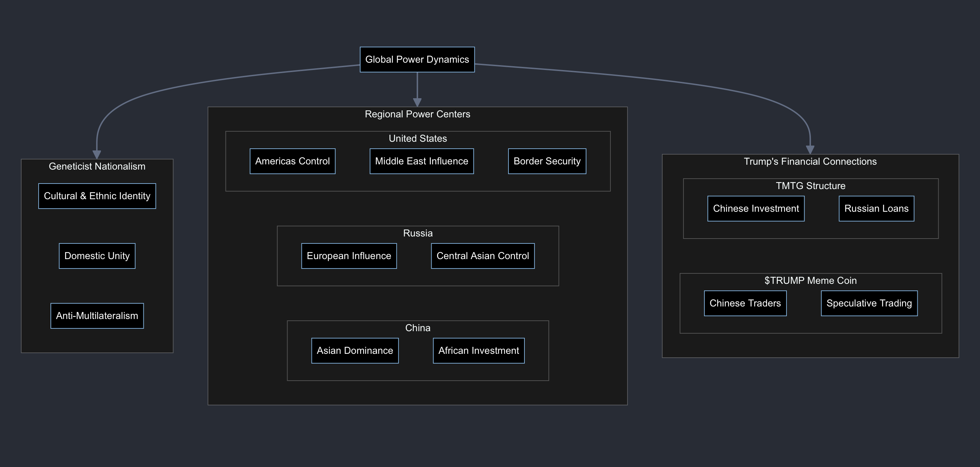980x467 pixels.
Task: Click the Global Power Dynamics root node
Action: [417, 59]
